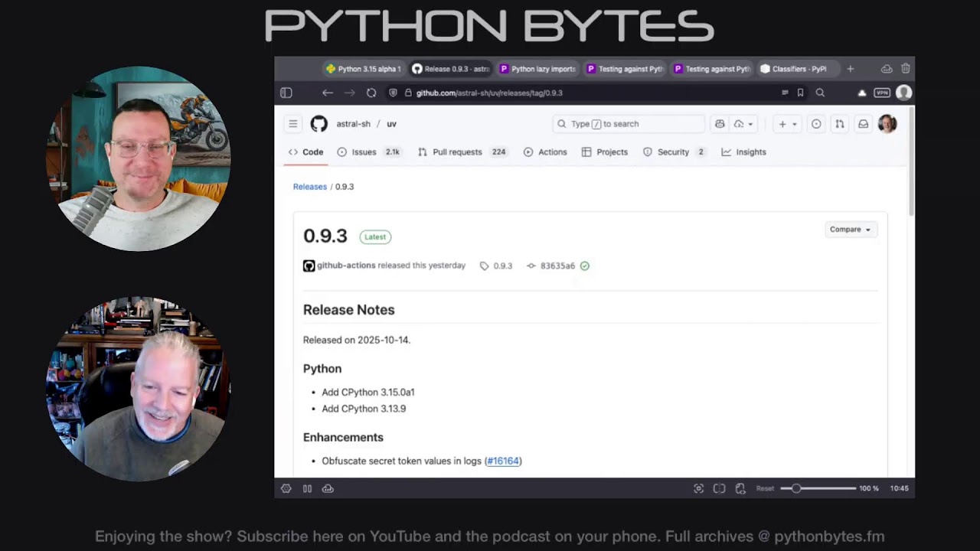Screen dimensions: 980x551
Task: Follow the #16164 pull request link
Action: click(503, 461)
